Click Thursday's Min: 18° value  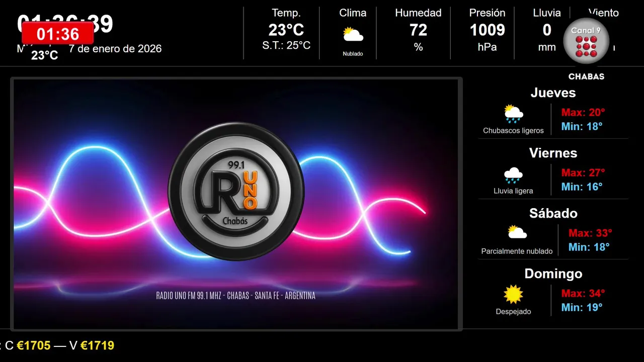[582, 126]
